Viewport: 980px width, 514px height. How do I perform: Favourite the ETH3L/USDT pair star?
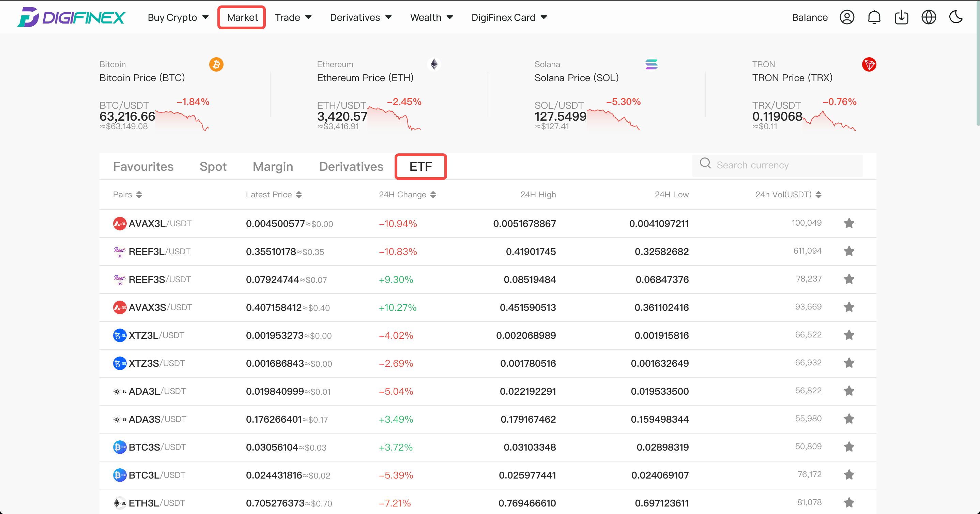pos(849,503)
